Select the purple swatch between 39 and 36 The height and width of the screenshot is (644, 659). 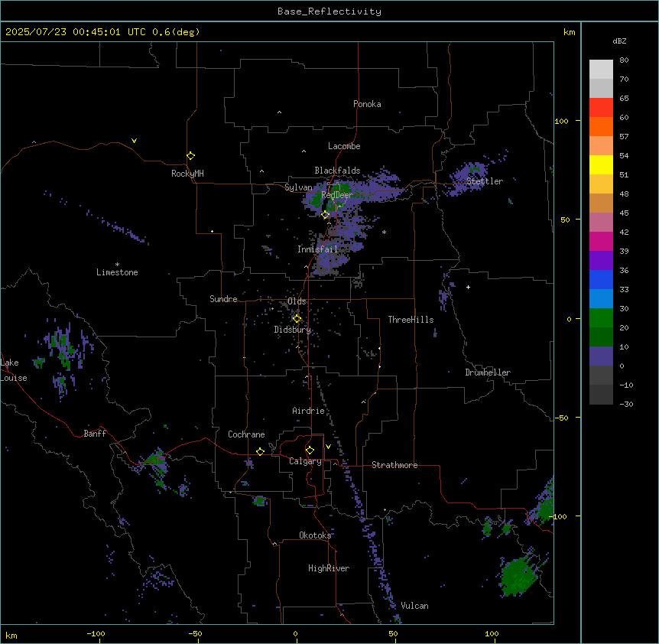601,261
